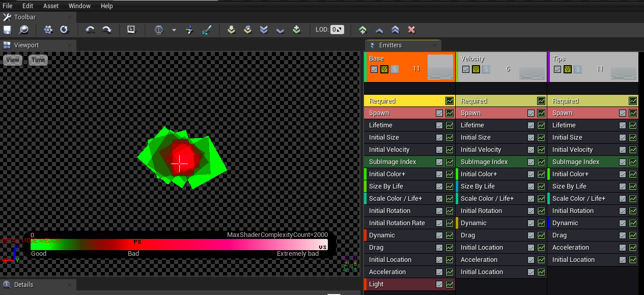
Task: Enable Solo mode on the Velocity emitter
Action: 485,69
